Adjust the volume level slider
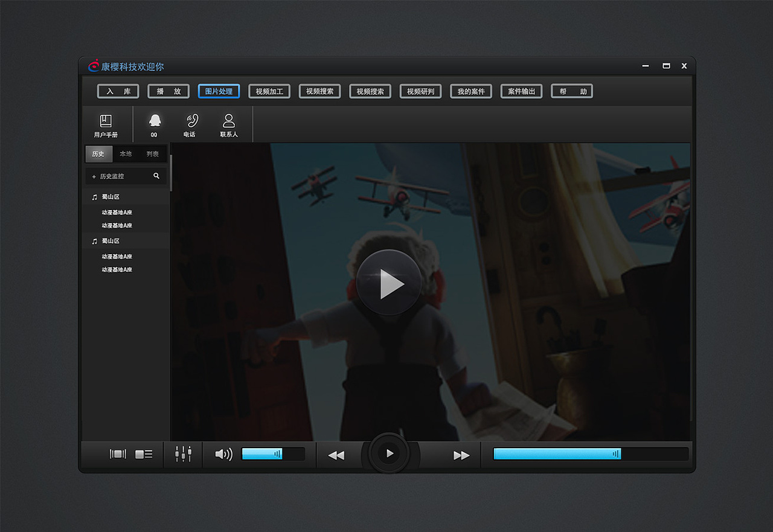 (273, 454)
